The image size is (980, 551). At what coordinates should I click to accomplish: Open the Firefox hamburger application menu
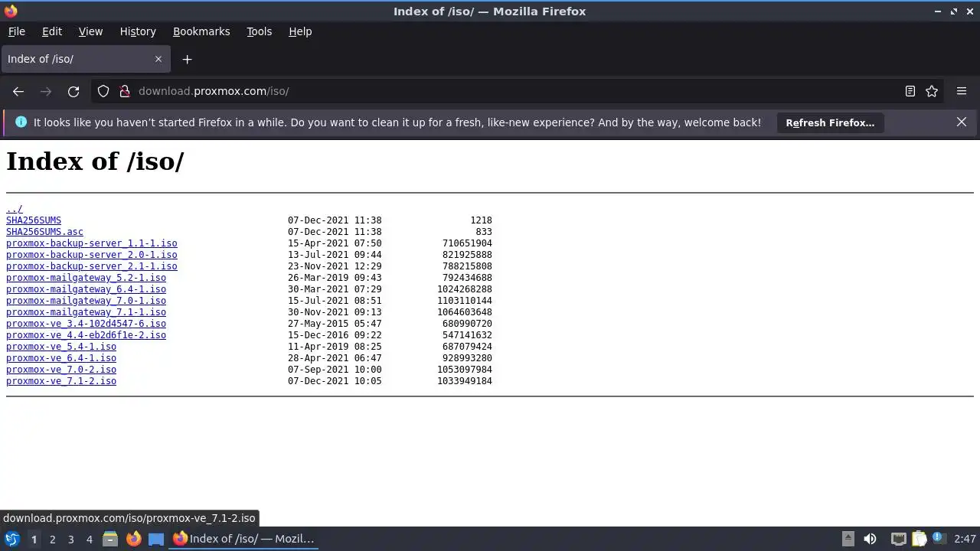[x=962, y=91]
